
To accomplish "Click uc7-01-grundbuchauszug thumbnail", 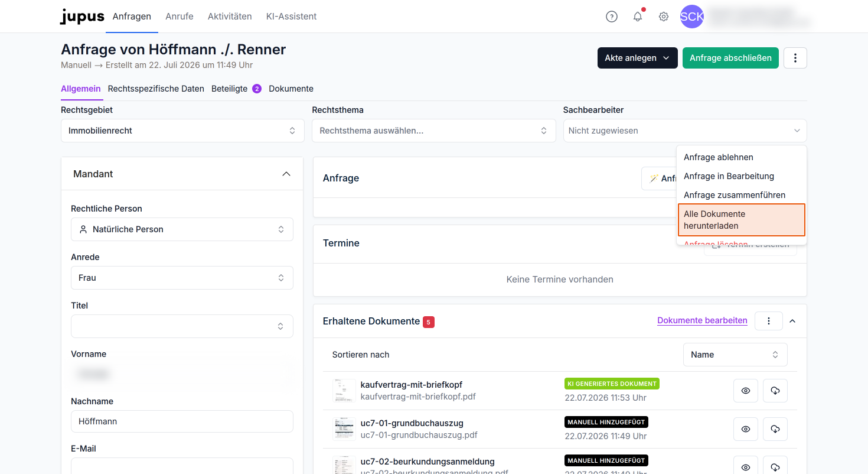I will [344, 429].
